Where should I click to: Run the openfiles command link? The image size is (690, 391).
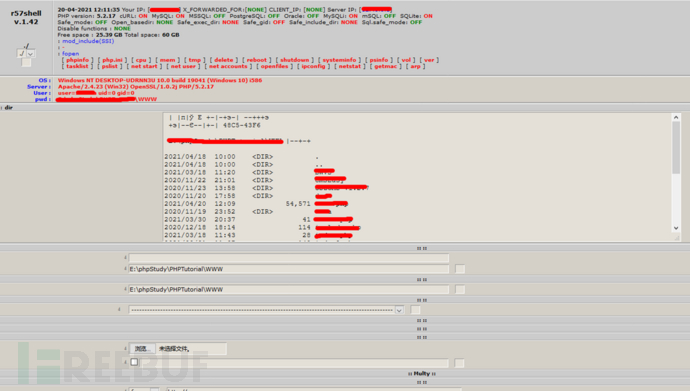pyautogui.click(x=274, y=66)
